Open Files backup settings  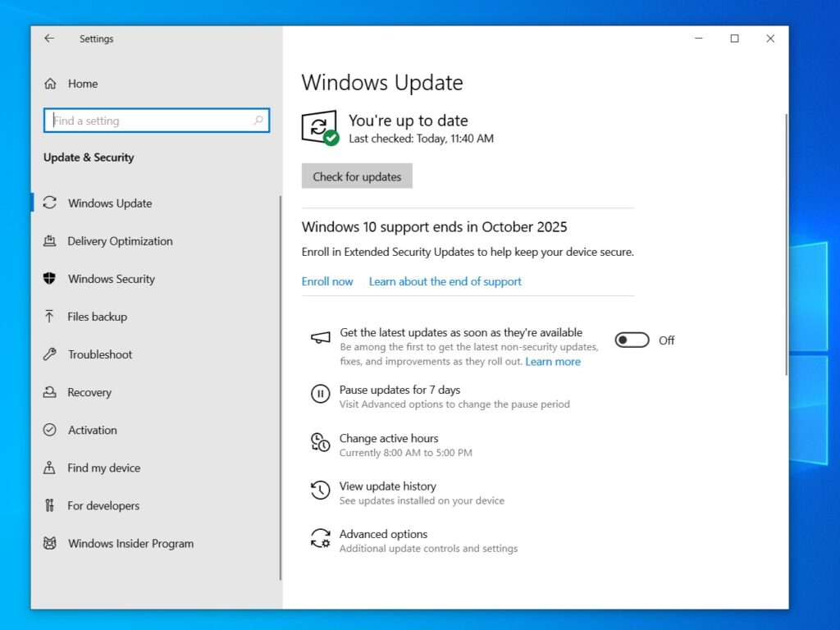point(96,317)
